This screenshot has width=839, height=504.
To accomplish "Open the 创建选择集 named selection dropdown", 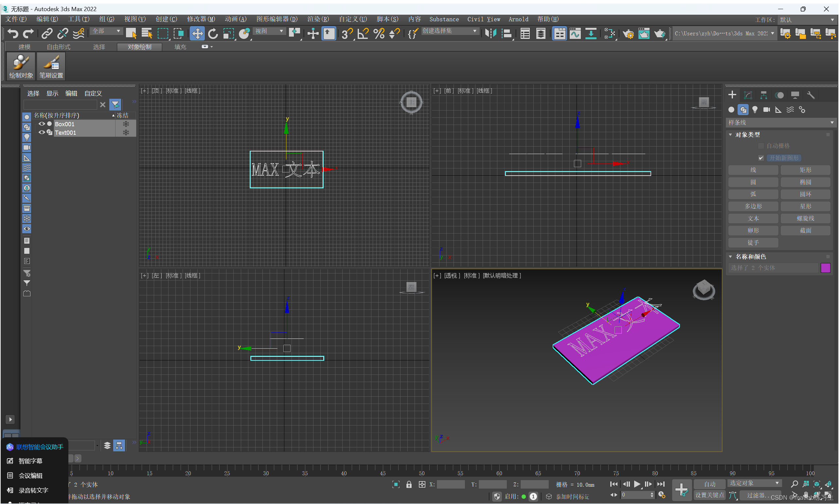I will tap(449, 30).
